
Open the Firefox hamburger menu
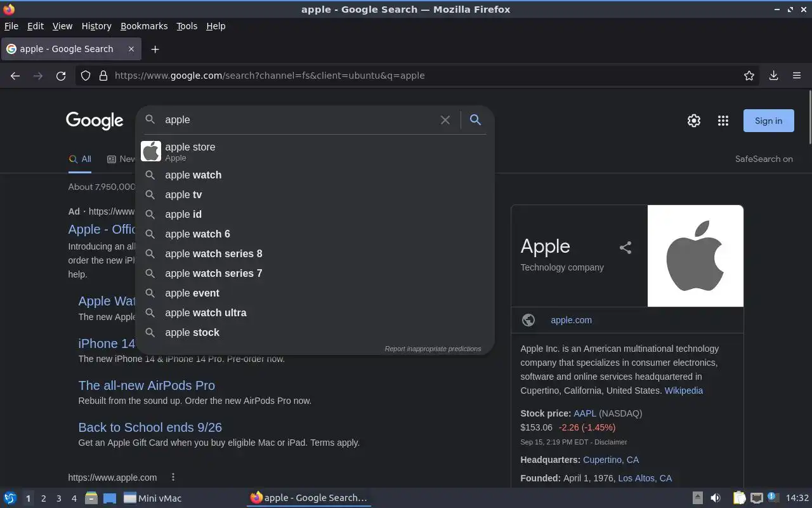click(797, 76)
